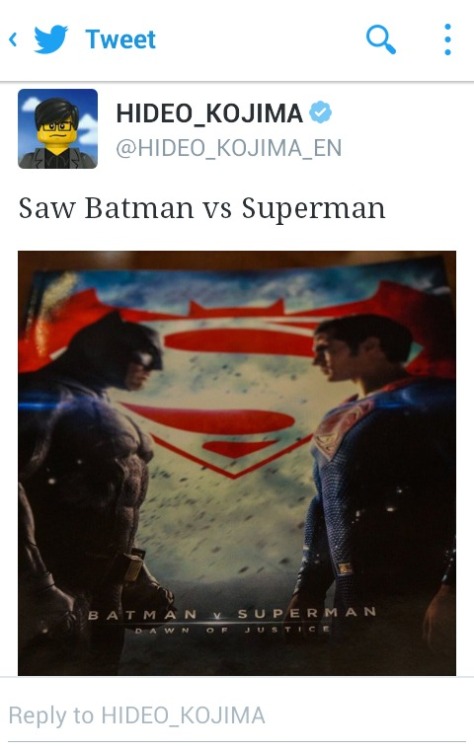Click the word "Batman" in the tweet
474x750 pixels.
point(139,208)
